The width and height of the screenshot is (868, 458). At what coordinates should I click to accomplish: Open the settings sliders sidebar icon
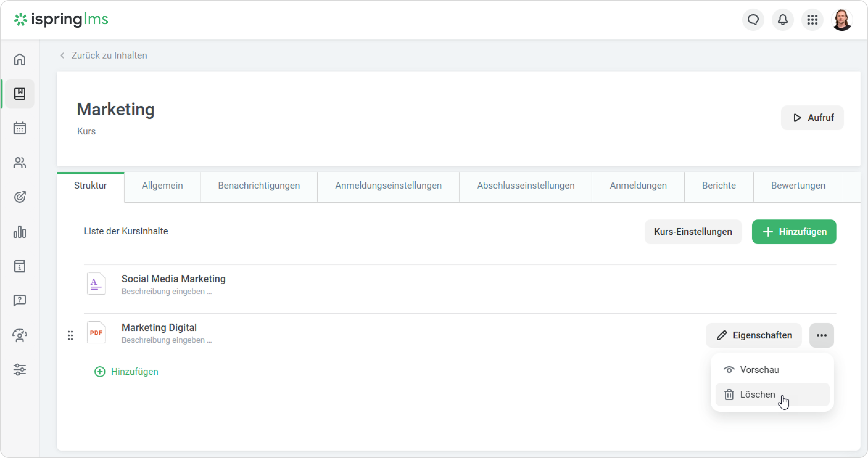click(19, 370)
